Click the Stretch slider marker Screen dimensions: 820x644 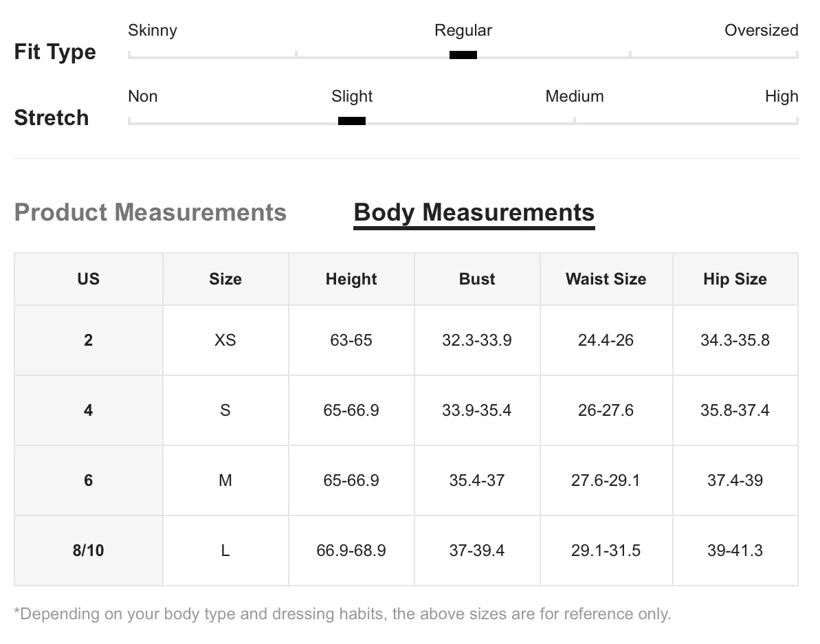tap(352, 121)
